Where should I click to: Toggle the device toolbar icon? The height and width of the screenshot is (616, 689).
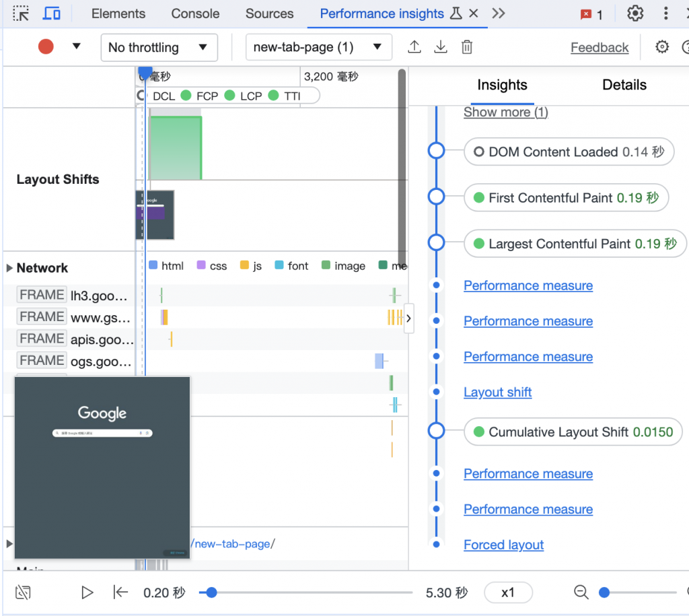pyautogui.click(x=51, y=13)
